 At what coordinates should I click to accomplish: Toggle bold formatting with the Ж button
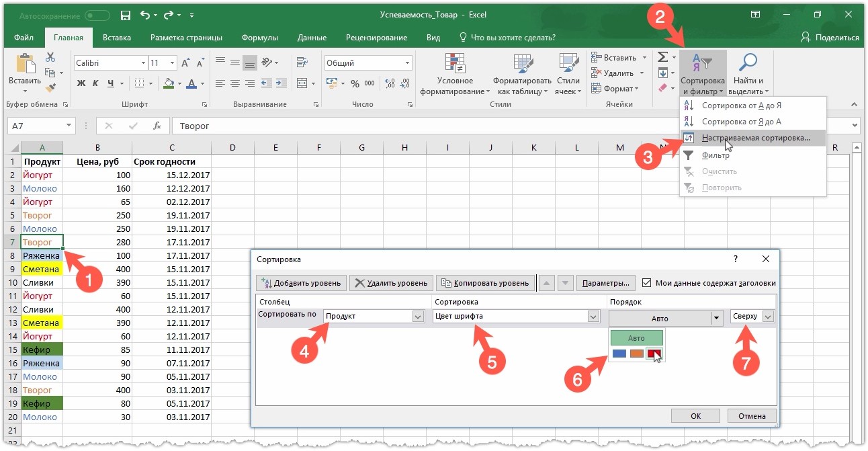(x=81, y=83)
